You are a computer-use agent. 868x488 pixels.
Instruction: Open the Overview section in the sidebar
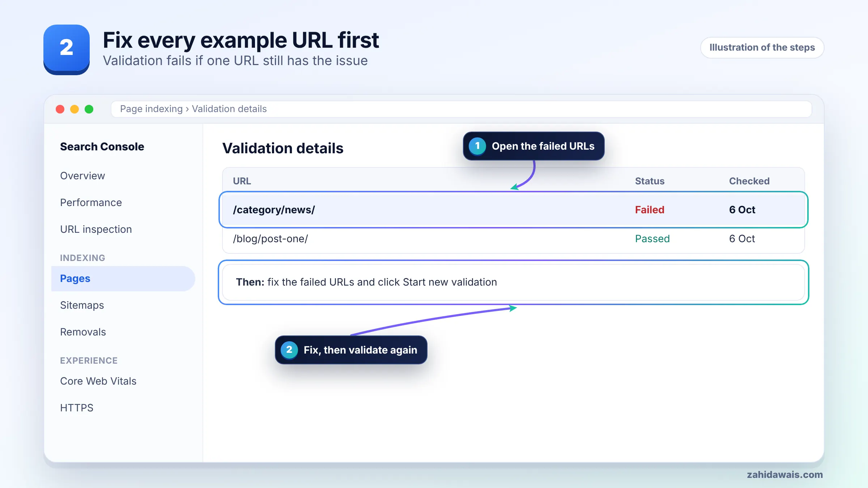[x=82, y=176]
